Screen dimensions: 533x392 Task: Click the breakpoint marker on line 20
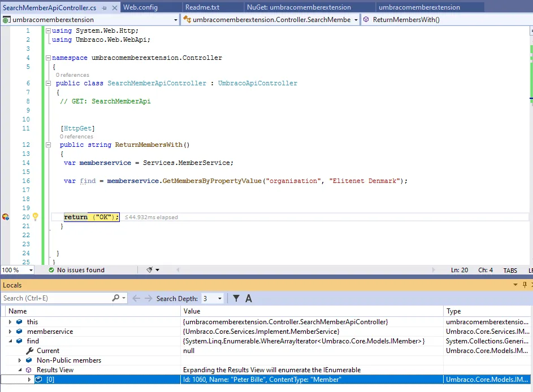coord(6,217)
